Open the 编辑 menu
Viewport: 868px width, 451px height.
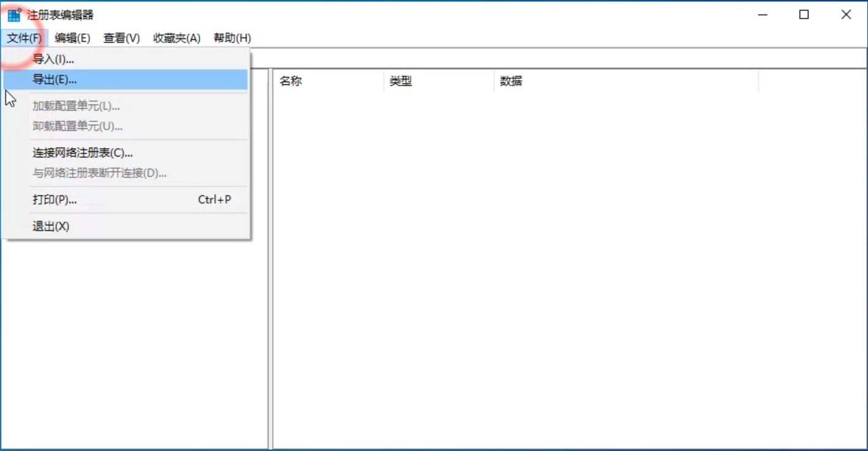click(72, 38)
